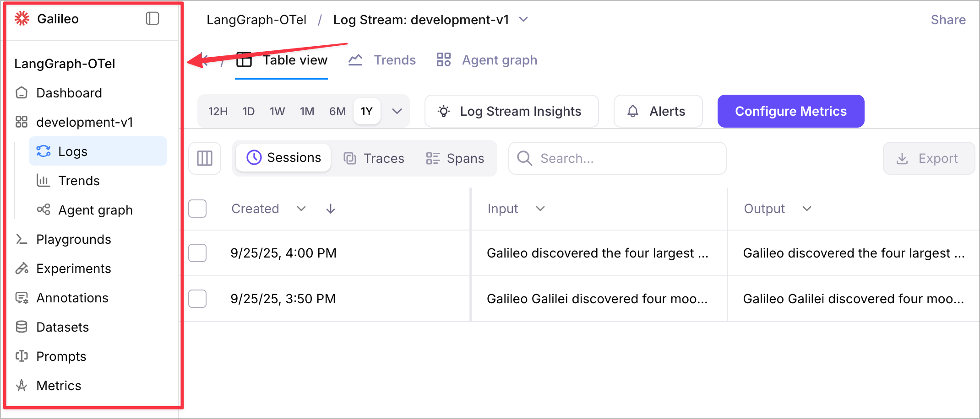Collapse sidebar with the panel toggle icon

[152, 19]
